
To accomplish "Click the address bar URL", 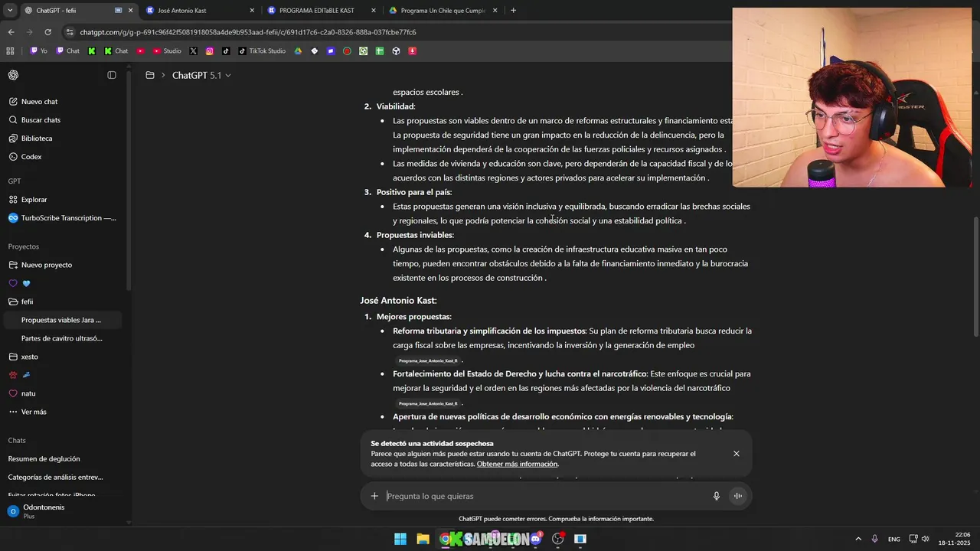I will click(248, 32).
